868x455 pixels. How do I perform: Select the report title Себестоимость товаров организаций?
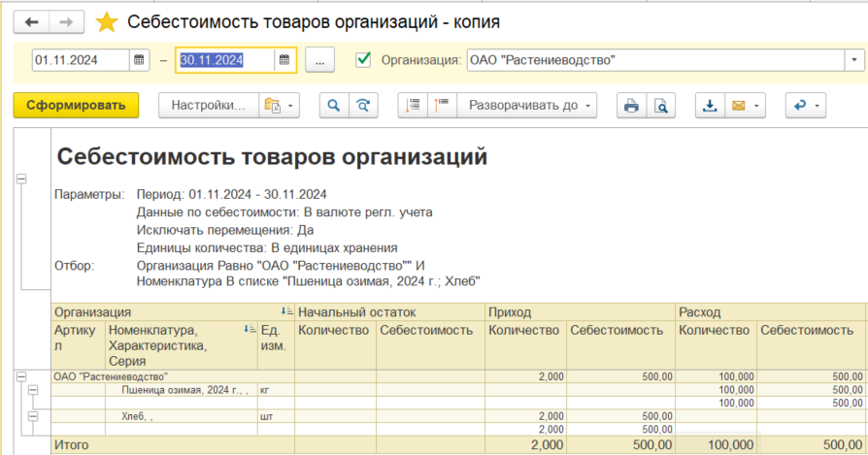pyautogui.click(x=272, y=157)
